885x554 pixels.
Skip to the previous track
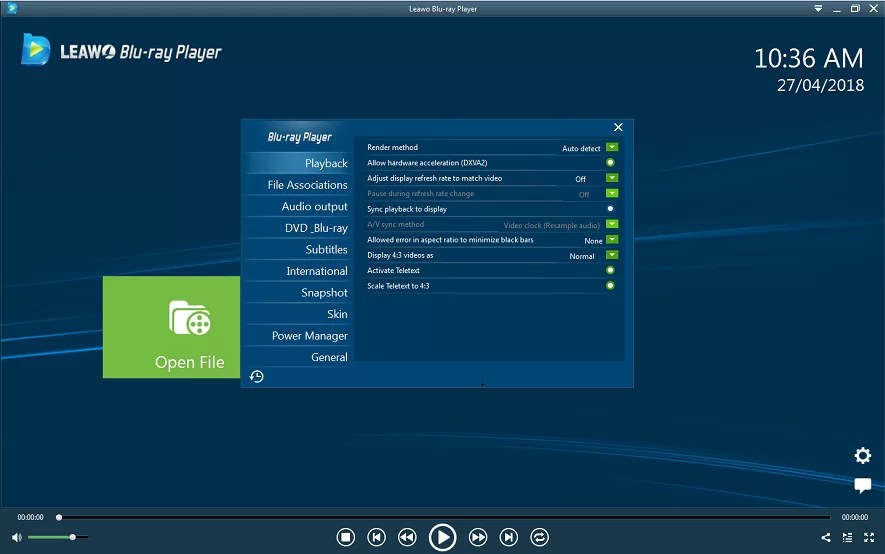click(376, 537)
